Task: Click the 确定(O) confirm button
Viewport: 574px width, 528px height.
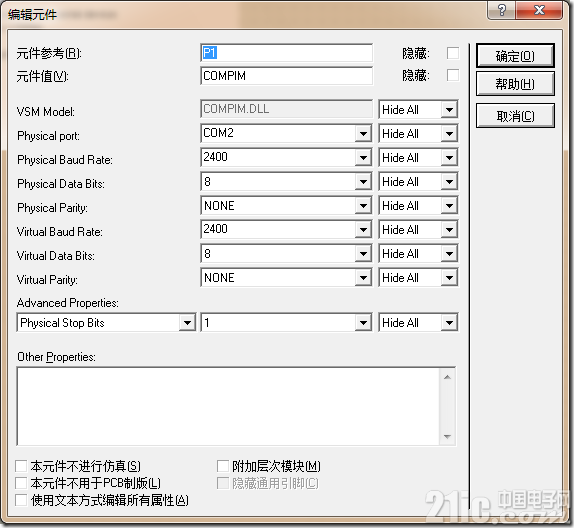Action: 515,56
